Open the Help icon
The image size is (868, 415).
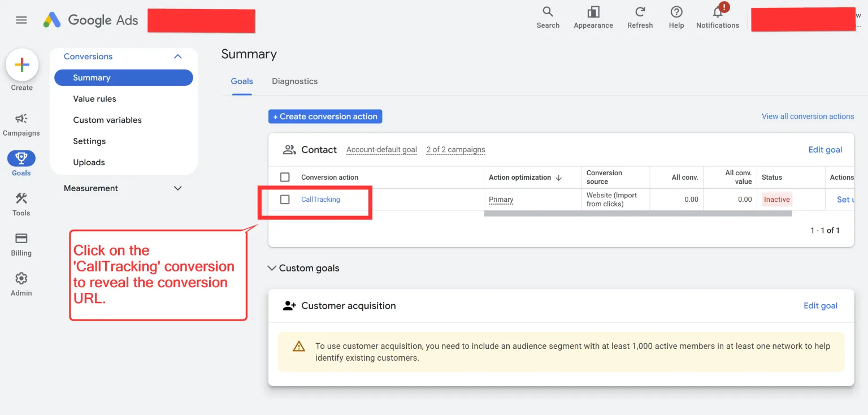point(676,18)
